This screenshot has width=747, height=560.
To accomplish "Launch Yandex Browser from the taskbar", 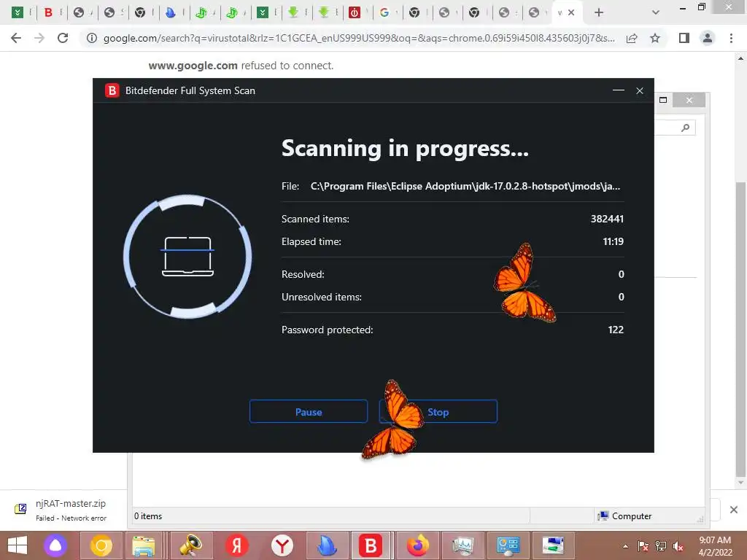I will click(x=282, y=545).
